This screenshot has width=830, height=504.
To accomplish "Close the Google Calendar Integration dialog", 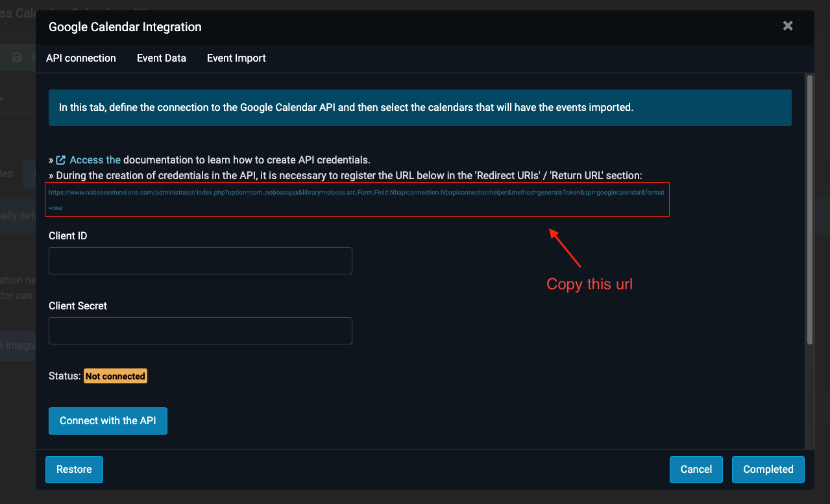I will click(x=787, y=26).
